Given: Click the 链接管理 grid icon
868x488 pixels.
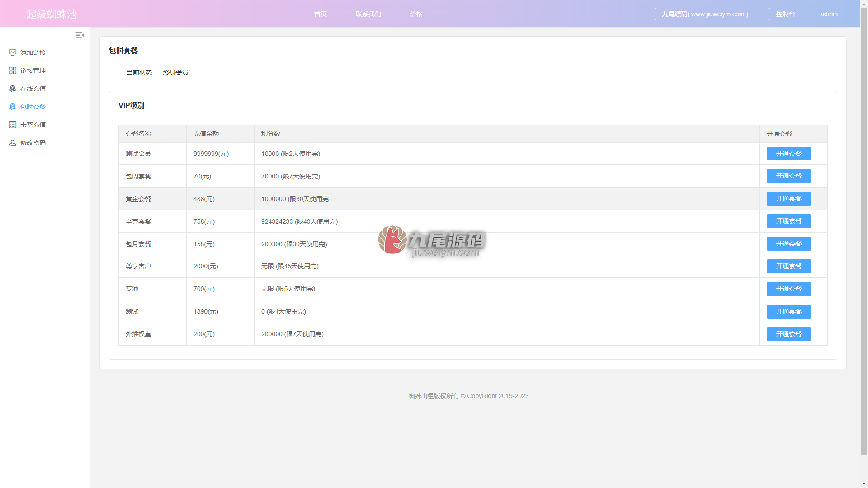Looking at the screenshot, I should tap(13, 70).
